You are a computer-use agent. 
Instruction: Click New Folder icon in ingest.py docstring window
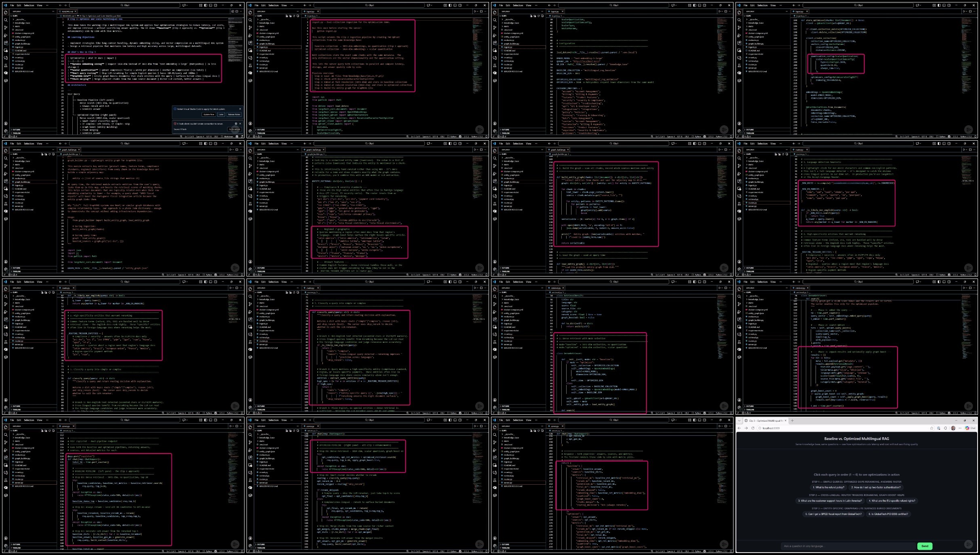(290, 16)
